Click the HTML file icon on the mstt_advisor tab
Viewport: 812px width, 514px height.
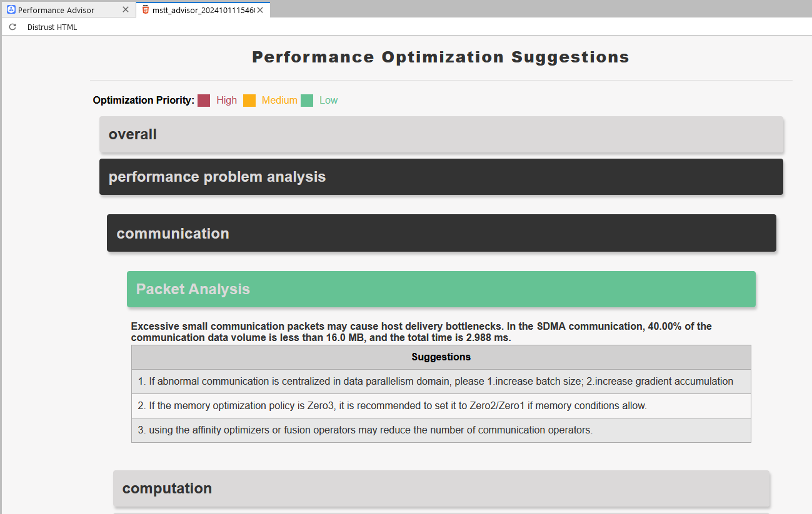pos(146,10)
